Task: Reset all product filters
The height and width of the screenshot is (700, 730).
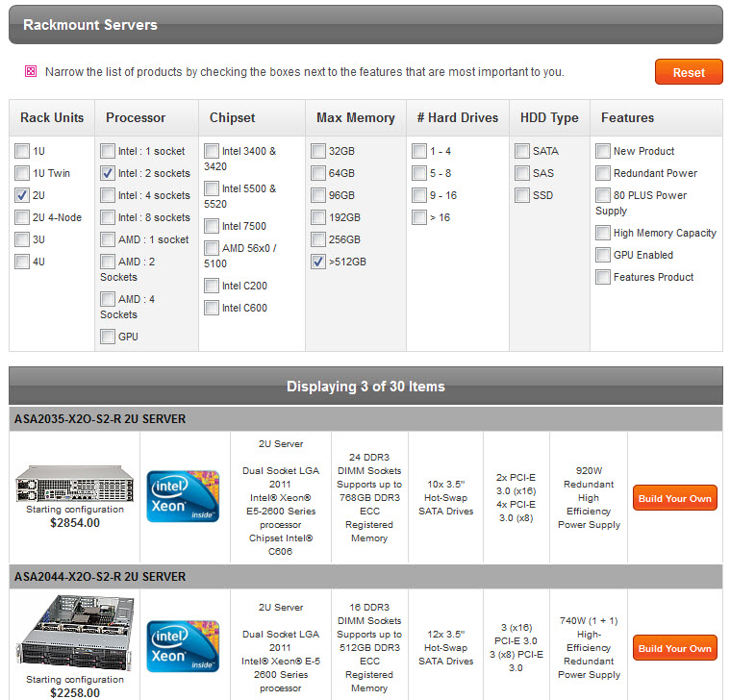Action: [689, 72]
